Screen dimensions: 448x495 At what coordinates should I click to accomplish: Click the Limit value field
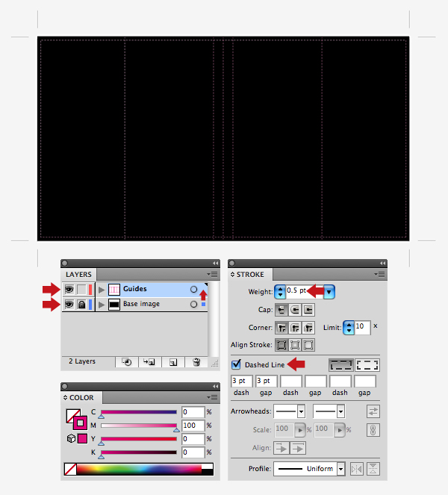tap(362, 327)
